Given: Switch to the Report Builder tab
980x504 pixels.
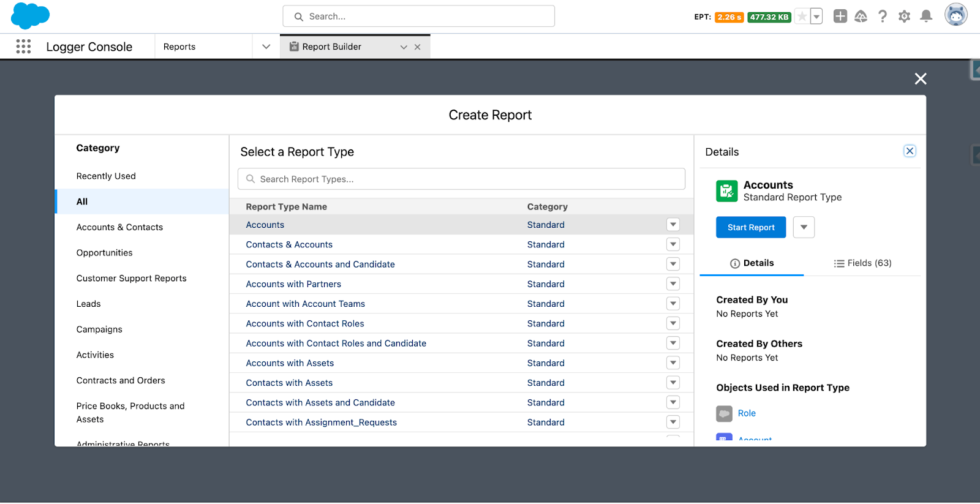Looking at the screenshot, I should click(331, 47).
